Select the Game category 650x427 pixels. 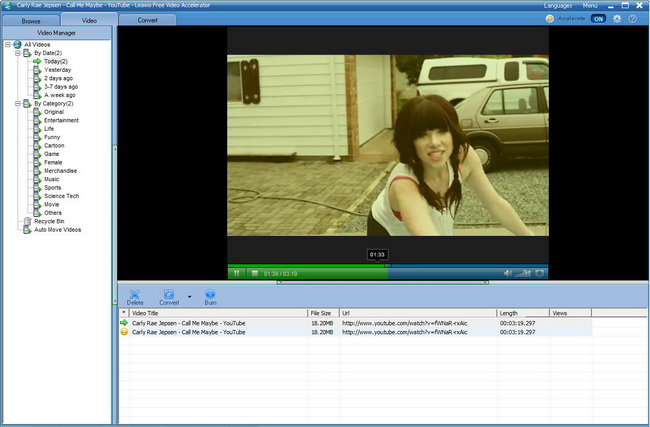pyautogui.click(x=51, y=154)
